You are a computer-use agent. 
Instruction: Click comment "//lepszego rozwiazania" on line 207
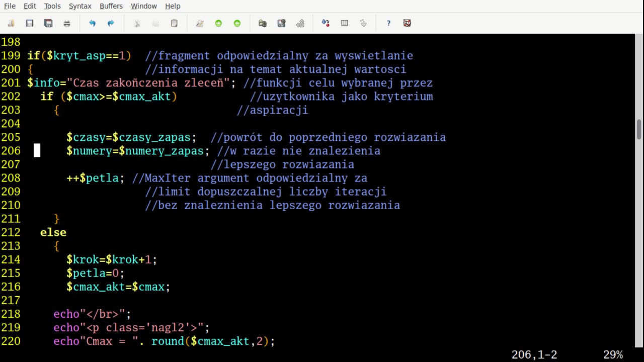(x=282, y=164)
